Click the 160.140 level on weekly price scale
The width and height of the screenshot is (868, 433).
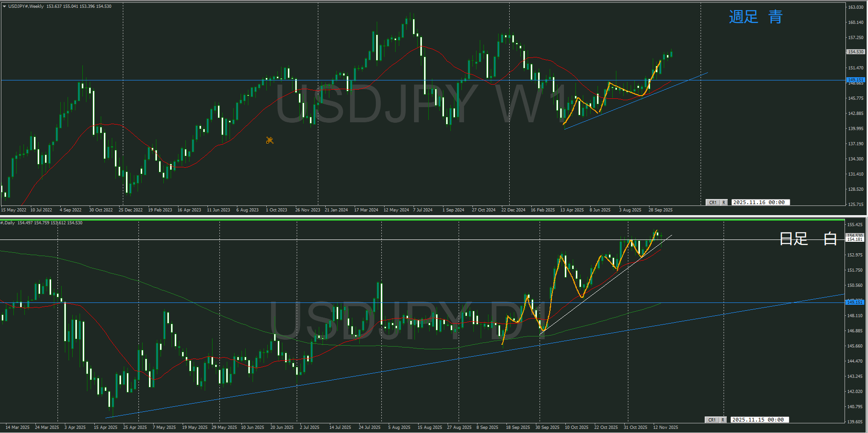tap(856, 23)
